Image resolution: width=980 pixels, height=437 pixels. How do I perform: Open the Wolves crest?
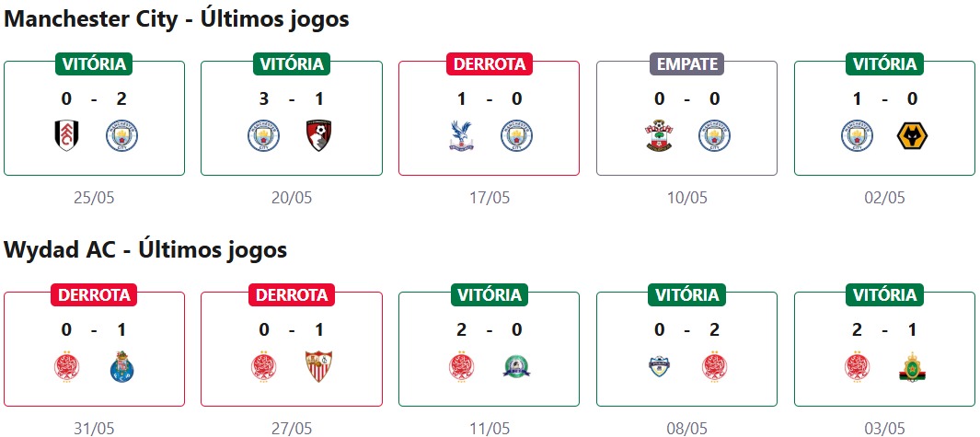pos(912,136)
